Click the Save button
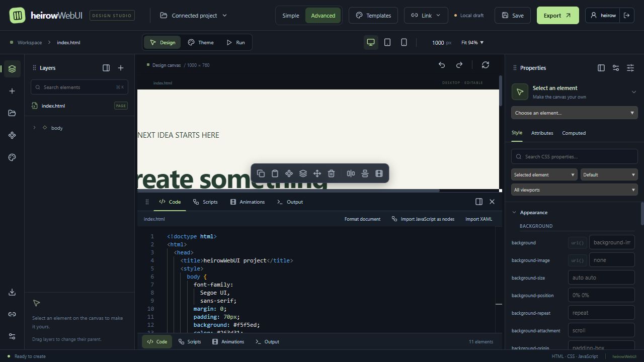Viewport: 644px width, 362px height. coord(513,16)
